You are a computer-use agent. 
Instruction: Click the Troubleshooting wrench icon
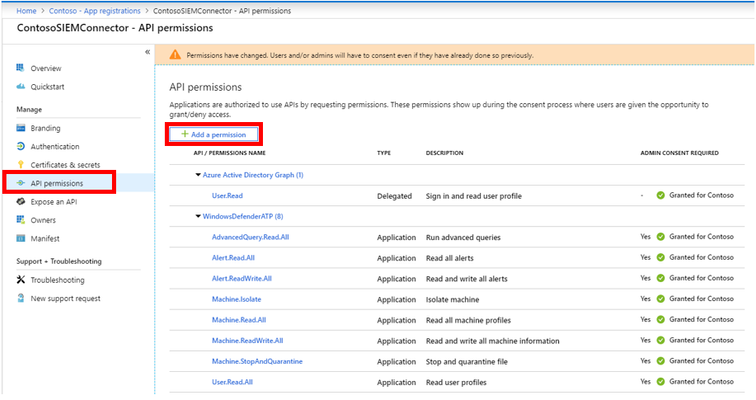coord(20,280)
